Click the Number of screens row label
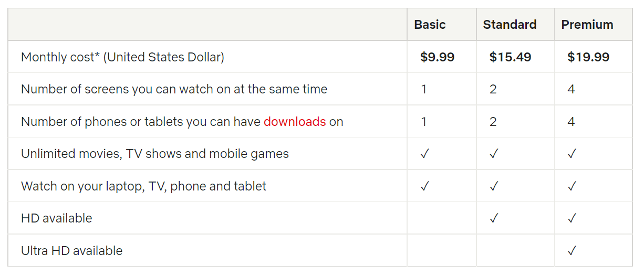Image resolution: width=644 pixels, height=276 pixels. pos(174,89)
